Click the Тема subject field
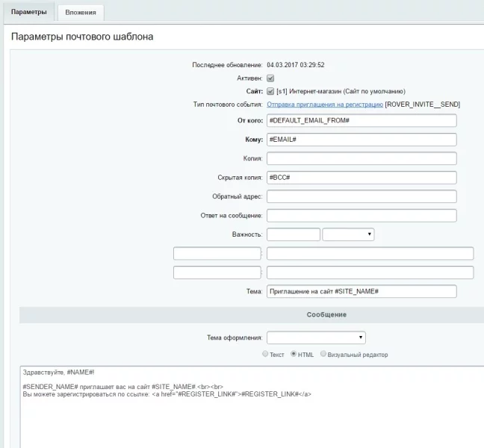Viewport: 484px width, 448px height. [361, 291]
